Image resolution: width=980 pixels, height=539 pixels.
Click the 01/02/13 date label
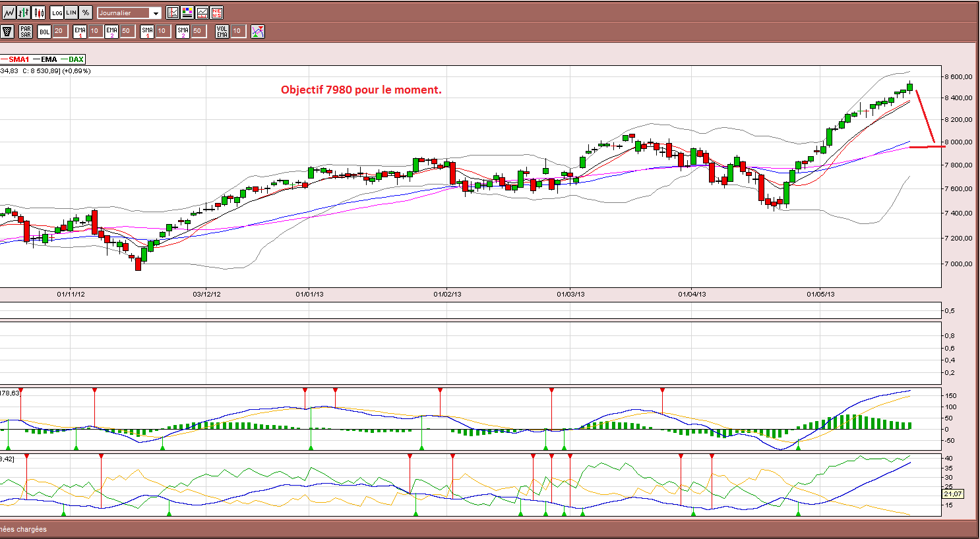pyautogui.click(x=447, y=294)
